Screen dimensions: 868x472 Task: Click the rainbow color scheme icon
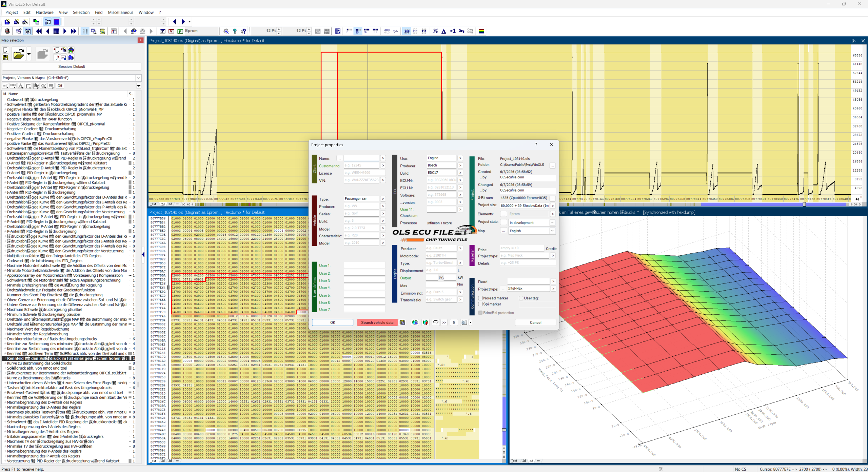click(481, 31)
